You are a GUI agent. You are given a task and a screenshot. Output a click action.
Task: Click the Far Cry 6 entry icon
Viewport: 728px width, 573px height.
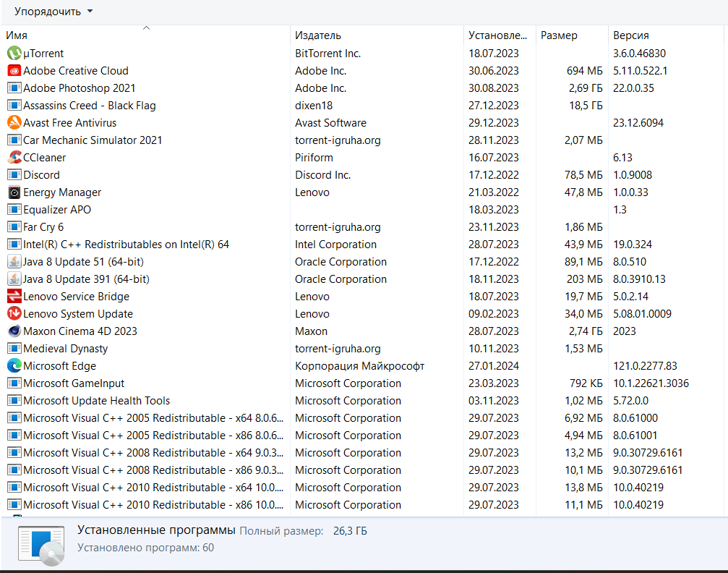click(x=14, y=226)
